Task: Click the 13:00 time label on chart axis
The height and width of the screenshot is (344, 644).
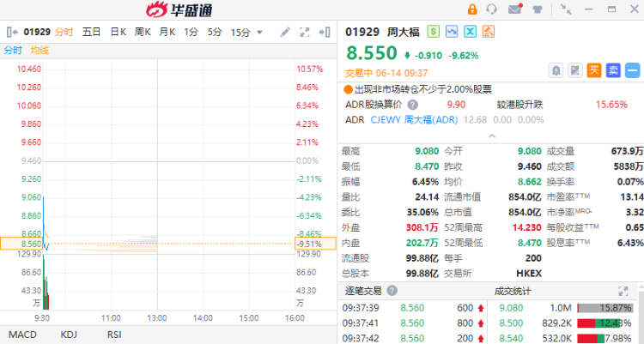Action: tap(157, 318)
